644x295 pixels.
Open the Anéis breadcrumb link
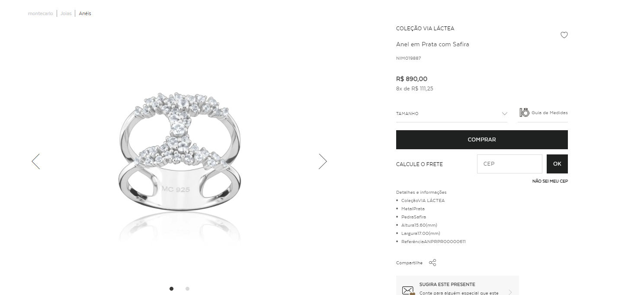(85, 13)
